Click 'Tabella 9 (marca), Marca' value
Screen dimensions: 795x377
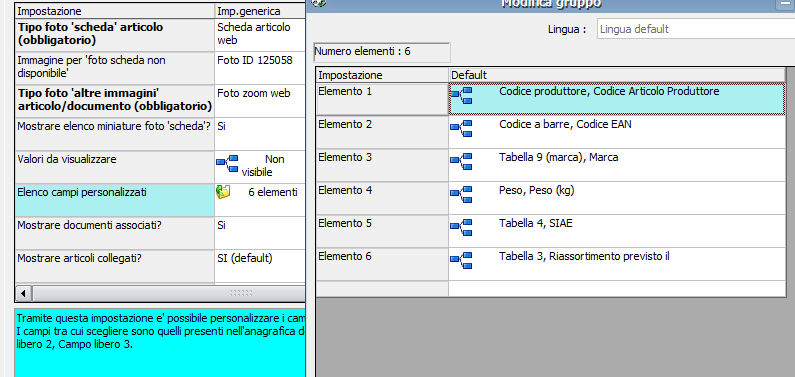[x=558, y=157]
